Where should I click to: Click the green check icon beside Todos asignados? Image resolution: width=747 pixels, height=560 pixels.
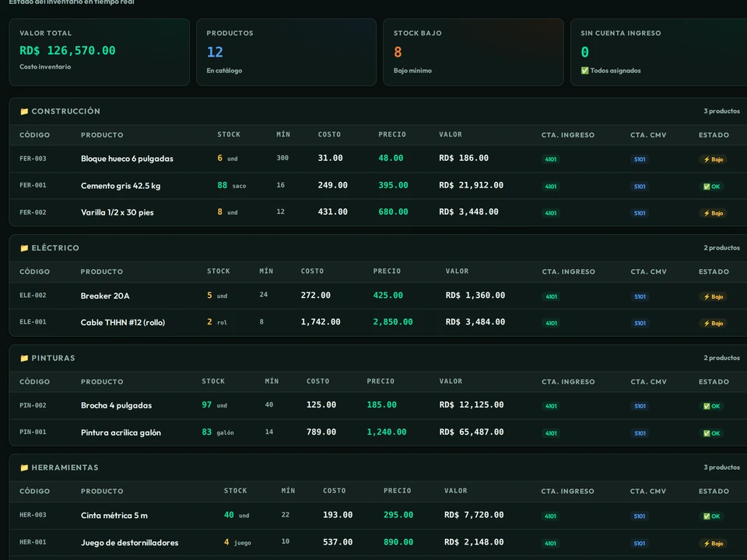(584, 71)
